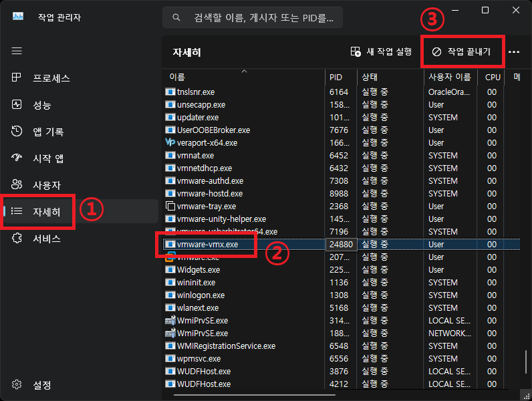
Task: Select the unsecapp.exe process row
Action: click(x=342, y=104)
